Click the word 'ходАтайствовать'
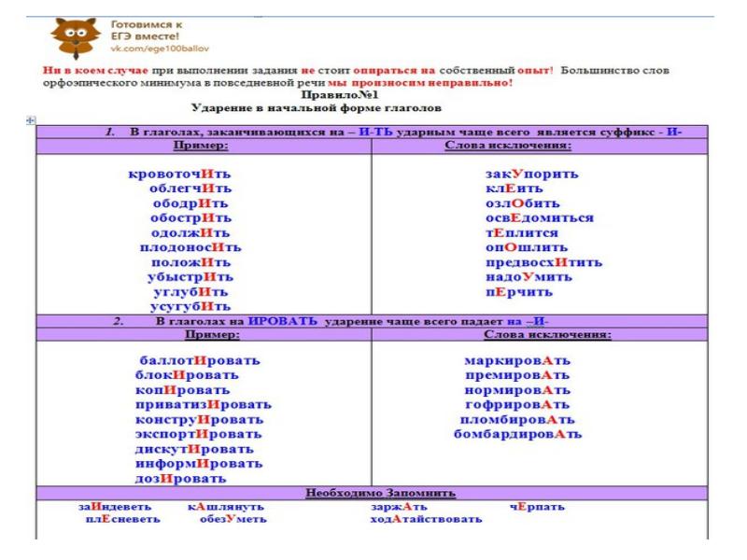Viewport: 747px width, 560px height. click(427, 519)
